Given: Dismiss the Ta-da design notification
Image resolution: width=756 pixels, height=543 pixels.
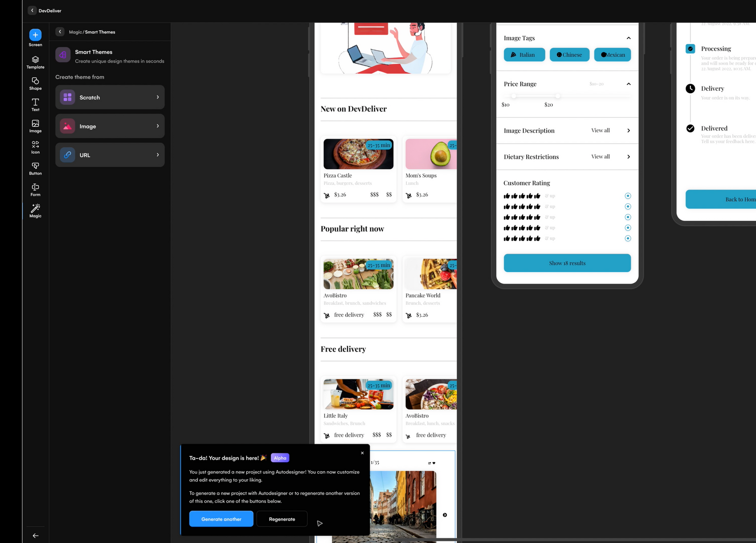Looking at the screenshot, I should coord(362,453).
